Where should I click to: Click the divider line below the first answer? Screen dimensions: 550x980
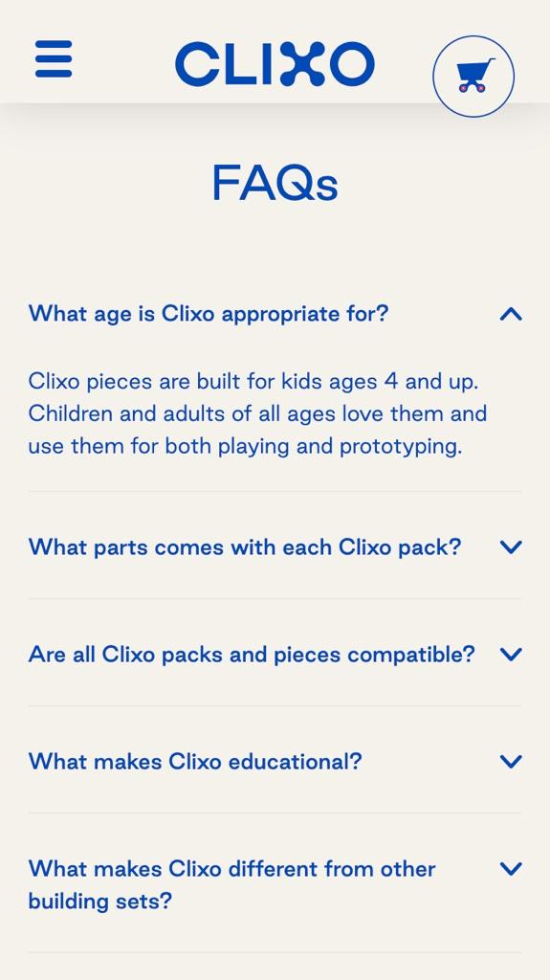pos(275,491)
